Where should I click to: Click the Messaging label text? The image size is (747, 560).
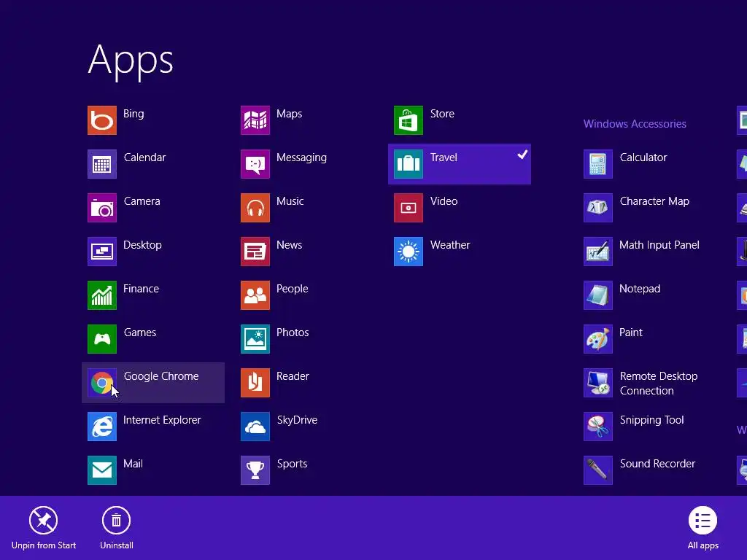pos(301,157)
